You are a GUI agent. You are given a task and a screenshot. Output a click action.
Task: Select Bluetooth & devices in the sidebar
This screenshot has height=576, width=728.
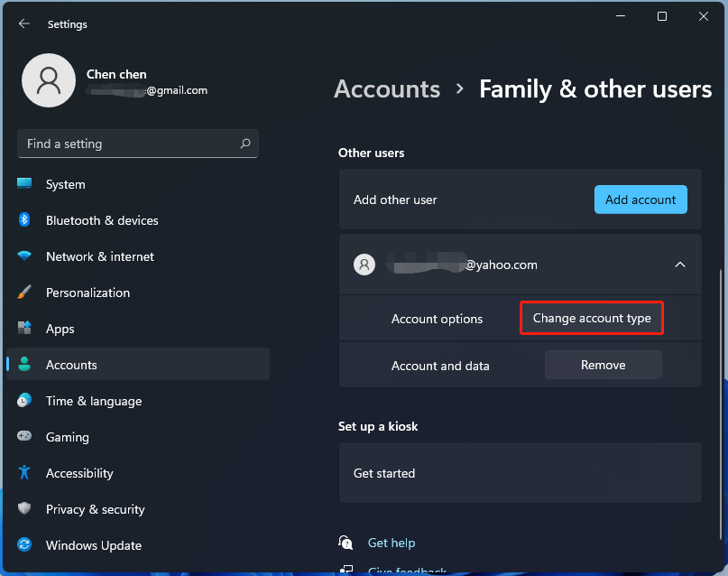point(102,220)
